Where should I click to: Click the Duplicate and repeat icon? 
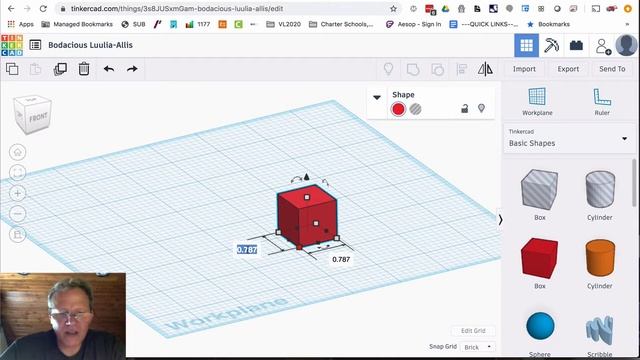(x=60, y=69)
